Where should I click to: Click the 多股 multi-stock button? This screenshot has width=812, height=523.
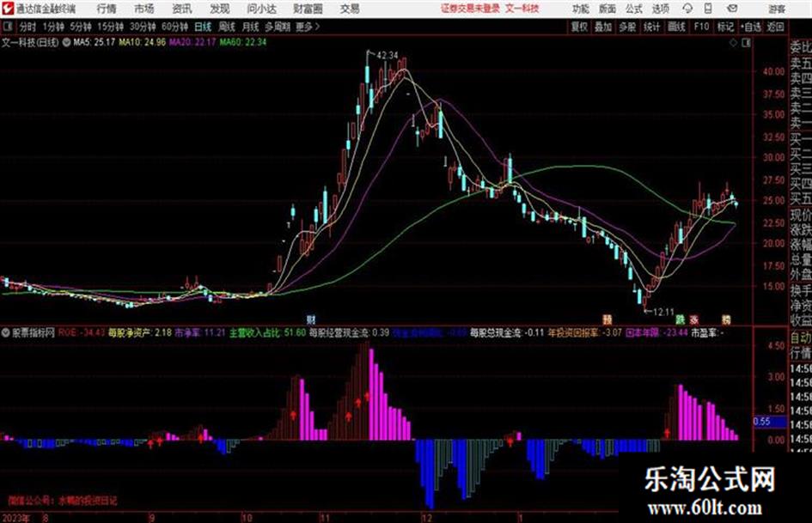[627, 27]
